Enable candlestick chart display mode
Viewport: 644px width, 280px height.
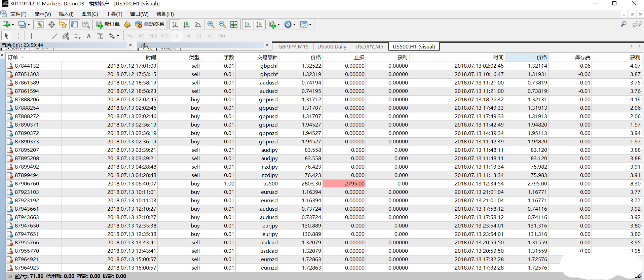coord(186,24)
